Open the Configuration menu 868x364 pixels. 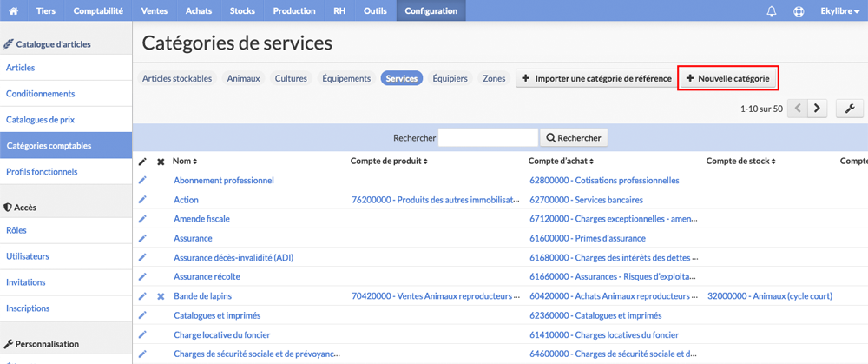coord(431,10)
